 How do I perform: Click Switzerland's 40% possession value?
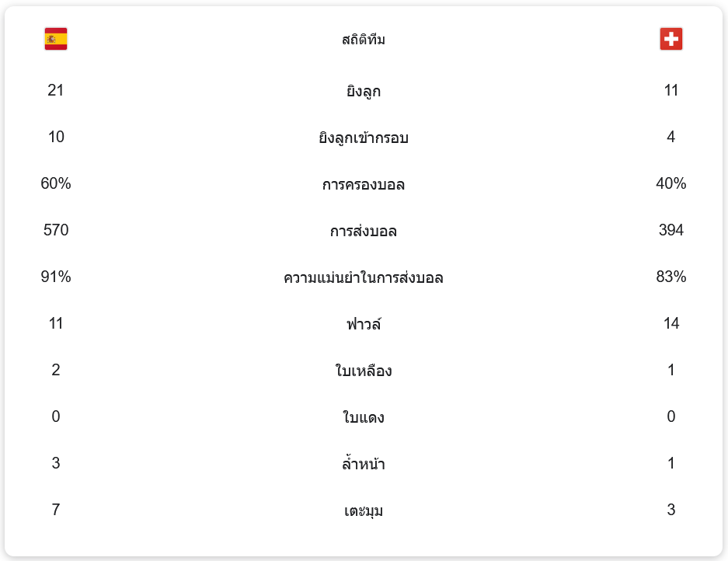671,184
